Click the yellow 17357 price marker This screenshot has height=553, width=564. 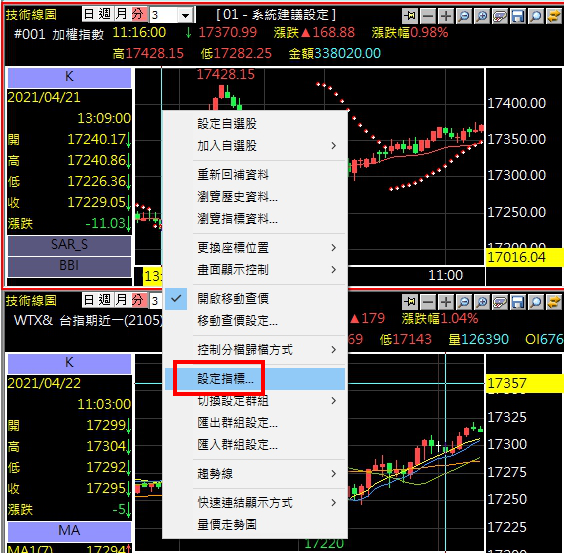click(524, 383)
